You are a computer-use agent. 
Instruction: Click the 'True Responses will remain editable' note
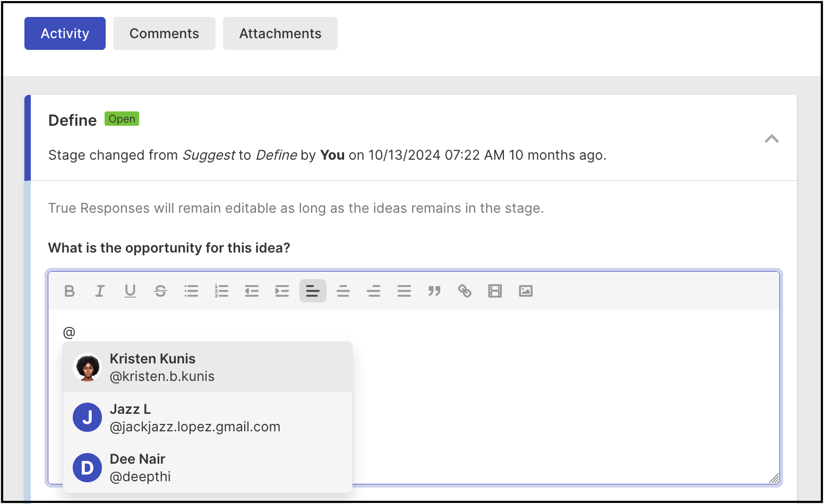click(x=296, y=208)
